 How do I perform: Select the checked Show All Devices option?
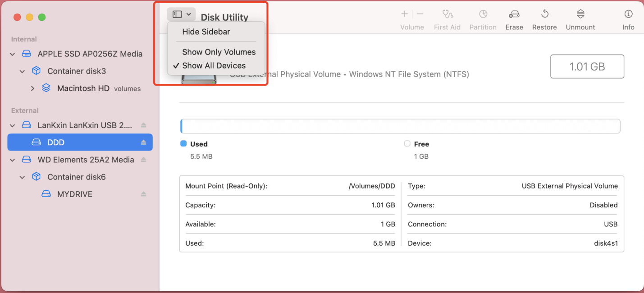tap(214, 66)
